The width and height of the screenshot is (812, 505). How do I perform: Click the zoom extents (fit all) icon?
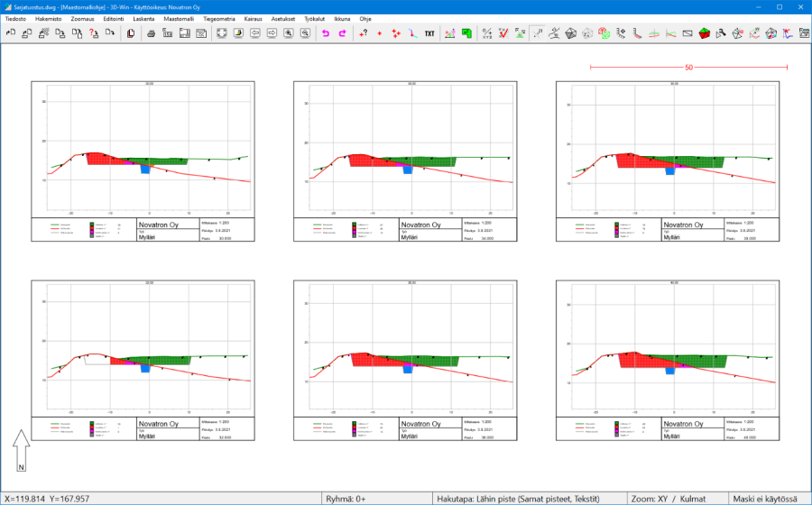[x=221, y=33]
